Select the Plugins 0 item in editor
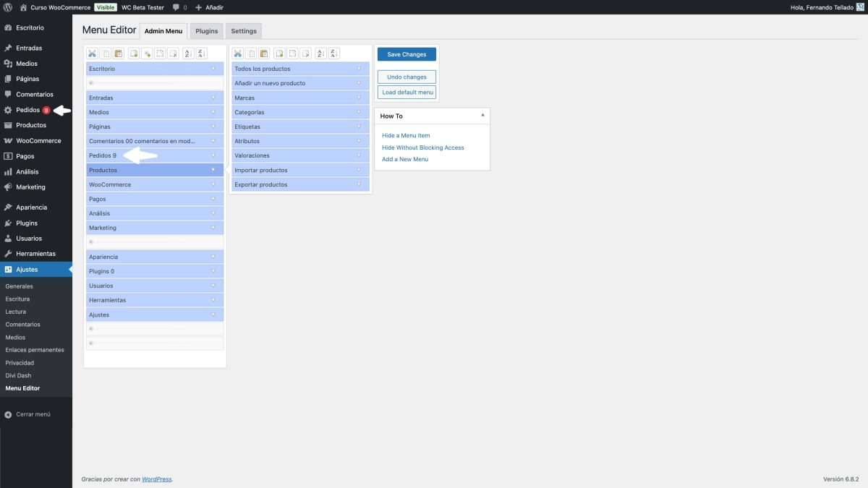Screen dimensions: 868x488 coord(155,271)
